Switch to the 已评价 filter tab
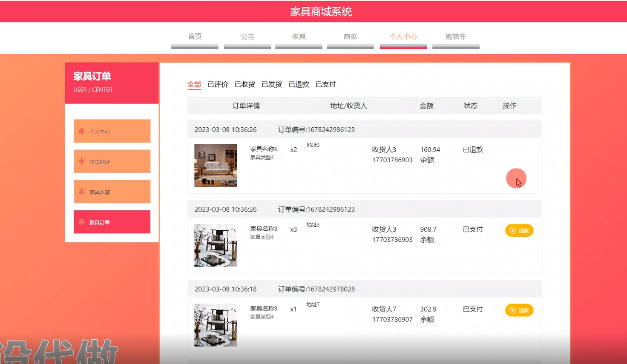The height and width of the screenshot is (364, 627). pos(218,84)
